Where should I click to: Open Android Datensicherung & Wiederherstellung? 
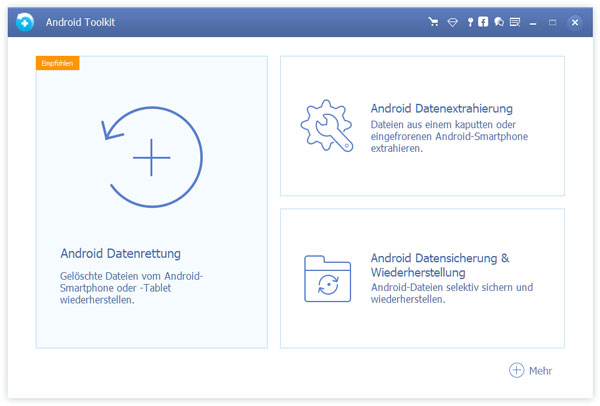[x=422, y=278]
